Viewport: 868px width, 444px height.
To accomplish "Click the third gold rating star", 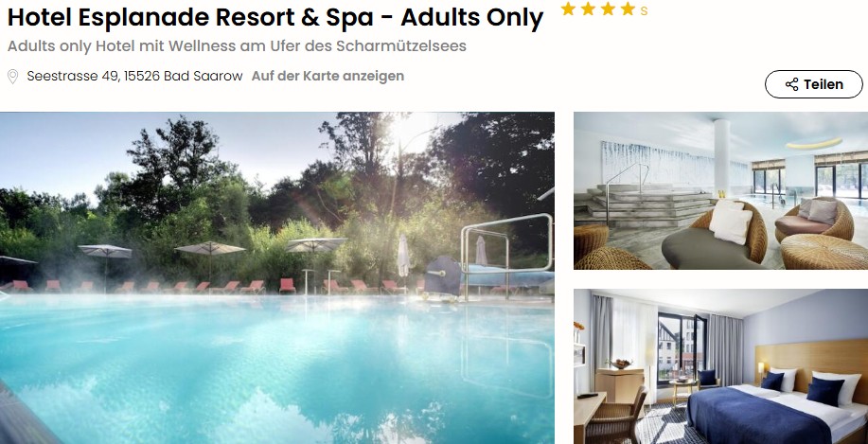I will tap(608, 9).
